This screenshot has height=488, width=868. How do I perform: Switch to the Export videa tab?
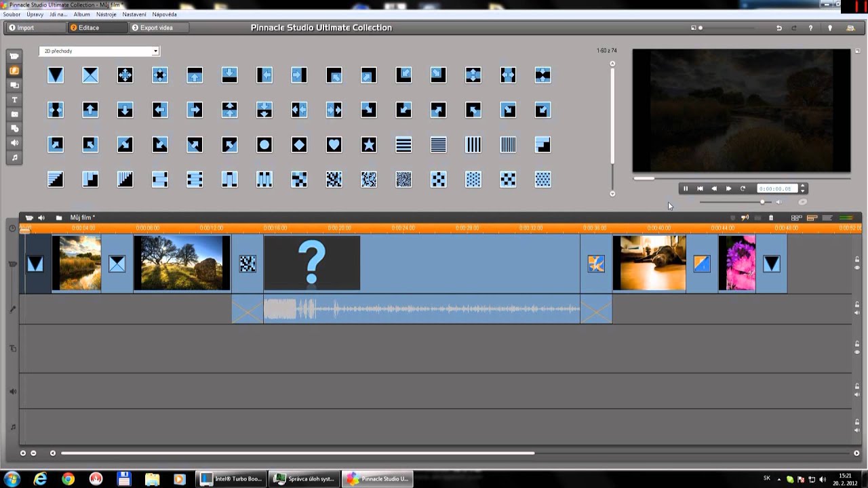tap(158, 28)
